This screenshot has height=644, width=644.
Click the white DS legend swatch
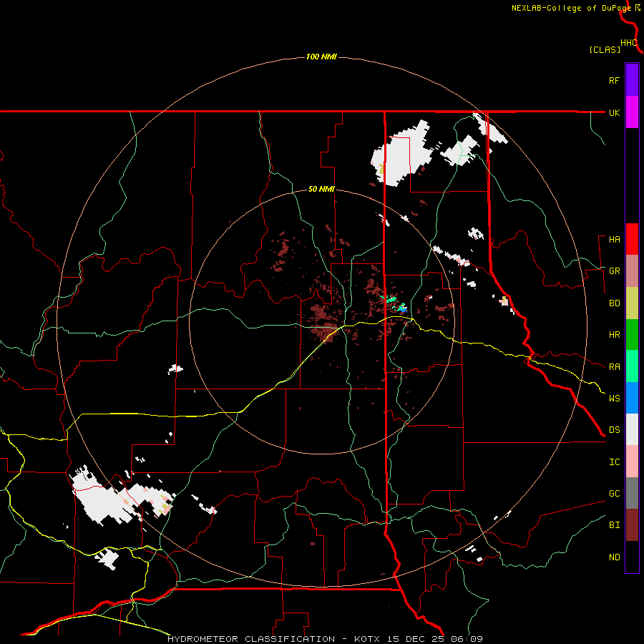click(x=632, y=429)
